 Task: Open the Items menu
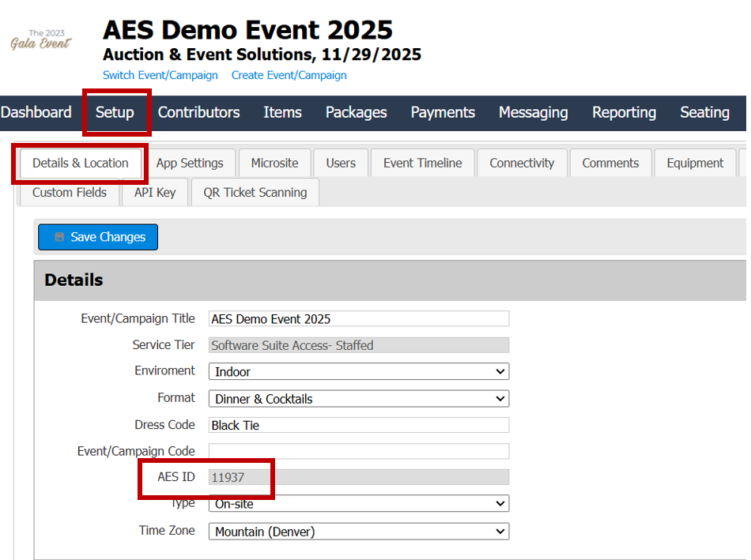click(x=282, y=113)
